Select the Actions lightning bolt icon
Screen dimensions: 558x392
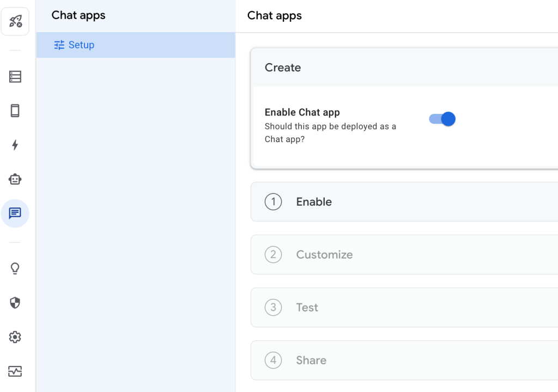[15, 145]
